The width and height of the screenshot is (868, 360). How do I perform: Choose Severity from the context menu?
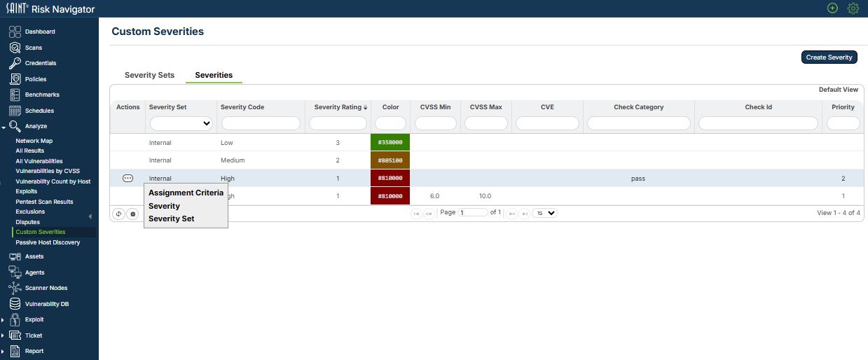pyautogui.click(x=164, y=206)
